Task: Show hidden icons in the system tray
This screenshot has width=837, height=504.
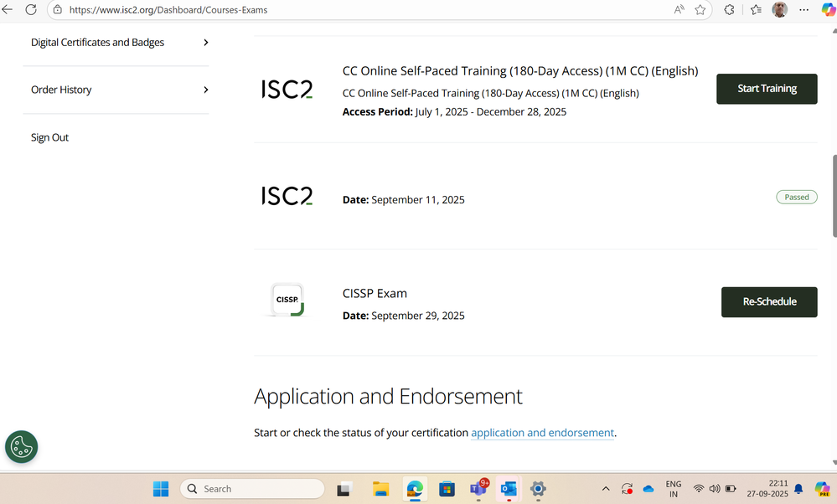Action: click(605, 488)
